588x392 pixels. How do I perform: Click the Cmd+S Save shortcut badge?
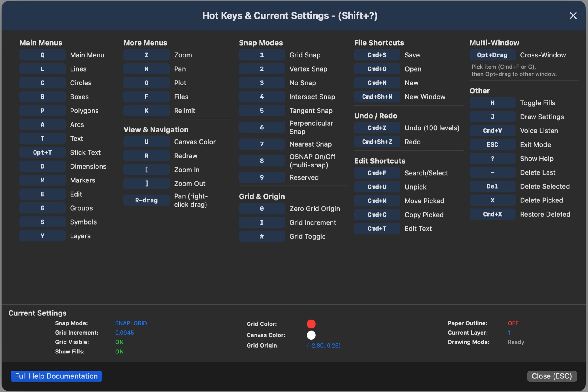(x=377, y=55)
